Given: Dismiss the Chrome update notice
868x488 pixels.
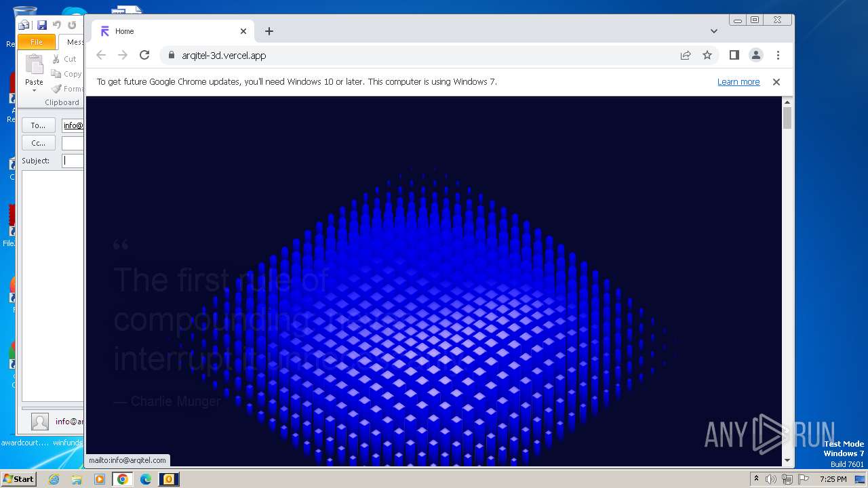Looking at the screenshot, I should 776,82.
